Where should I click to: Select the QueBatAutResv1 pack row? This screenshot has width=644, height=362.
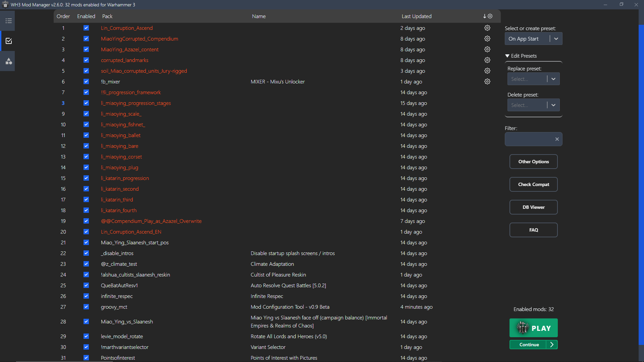pos(119,285)
